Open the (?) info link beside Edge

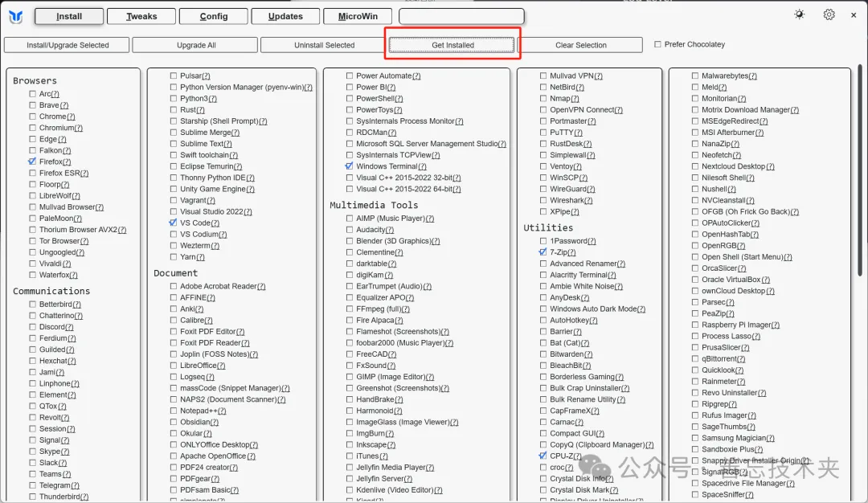61,139
